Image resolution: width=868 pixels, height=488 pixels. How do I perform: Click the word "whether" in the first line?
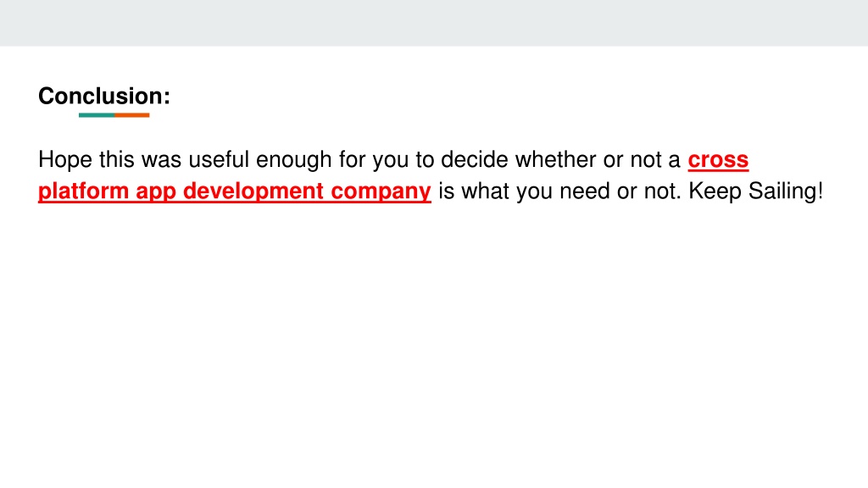click(556, 160)
